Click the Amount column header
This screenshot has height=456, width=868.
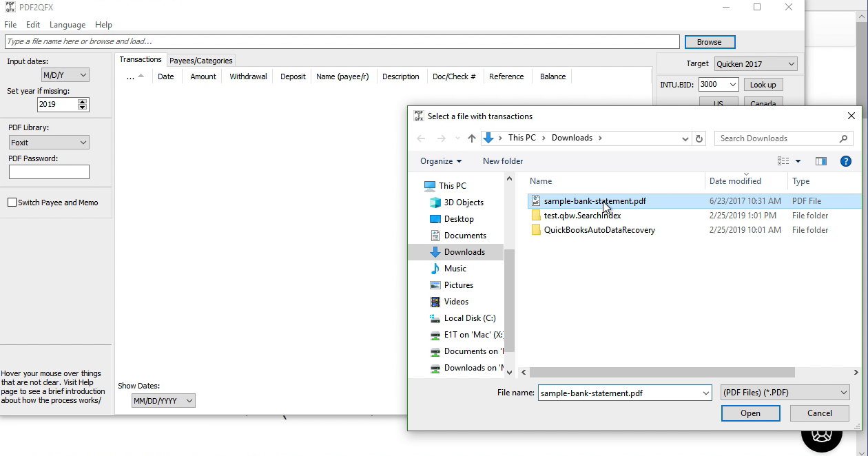tap(203, 76)
